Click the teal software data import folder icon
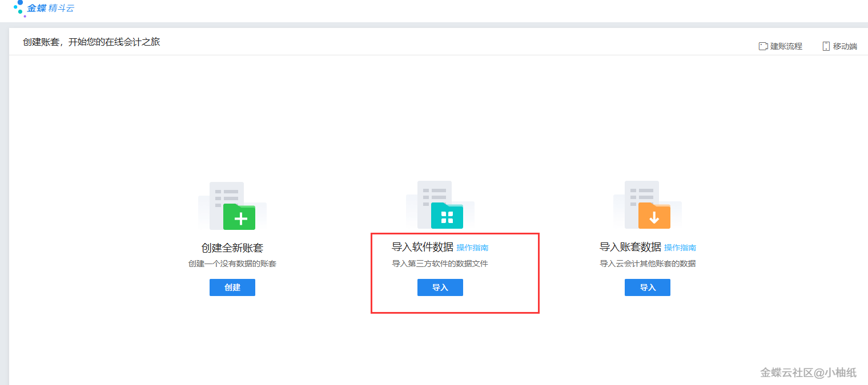This screenshot has height=385, width=868. [x=447, y=216]
